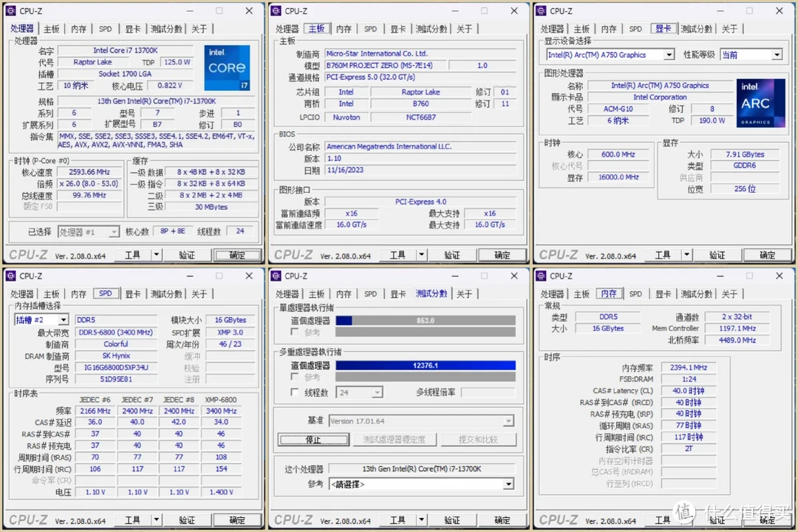Click the PCI-Express 4.0 graphics interface version

[420, 202]
